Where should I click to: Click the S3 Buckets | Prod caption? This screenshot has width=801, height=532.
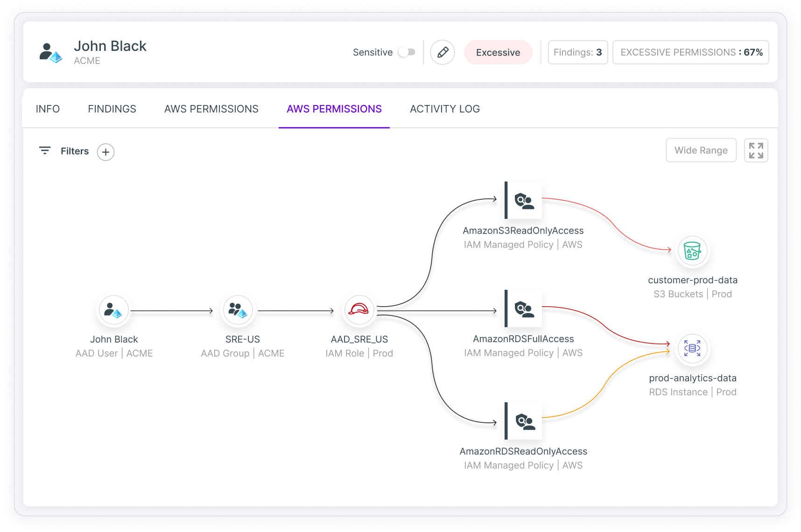pyautogui.click(x=693, y=294)
